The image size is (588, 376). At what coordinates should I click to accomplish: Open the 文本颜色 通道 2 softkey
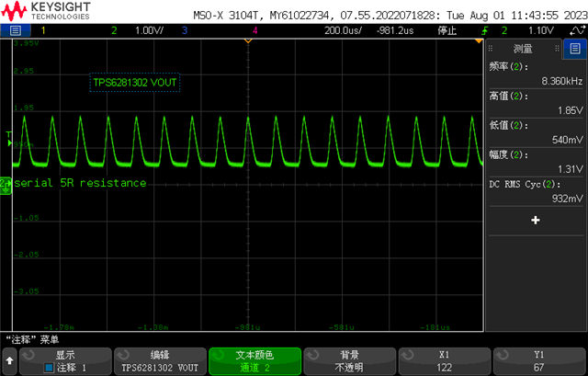(x=255, y=361)
